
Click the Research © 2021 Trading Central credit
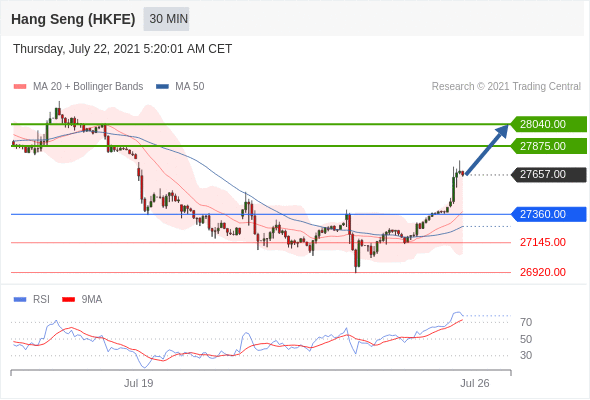point(506,87)
